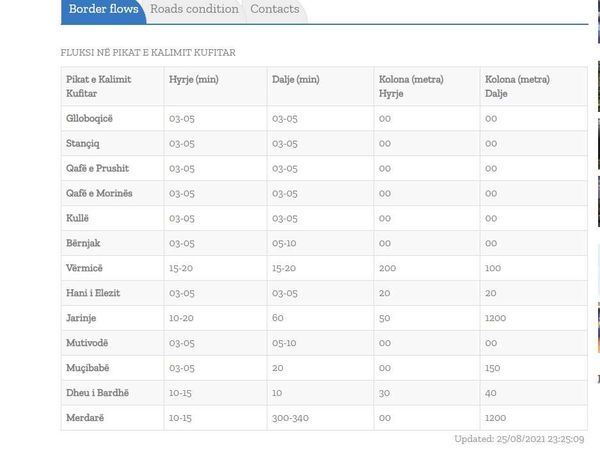Image resolution: width=600 pixels, height=449 pixels.
Task: Click the Qafë e Prushit cell
Action: (x=112, y=168)
